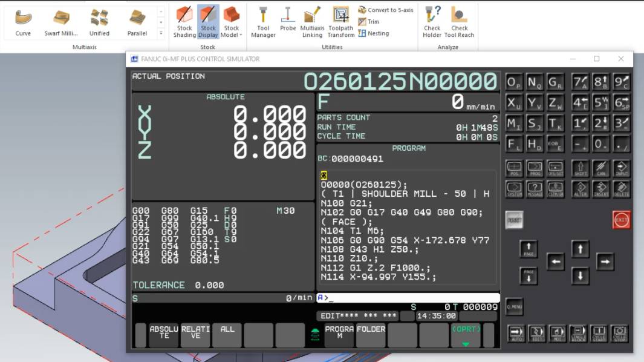Viewport: 644px width, 362px height.
Task: Switch to MDI mode
Action: pyautogui.click(x=558, y=333)
